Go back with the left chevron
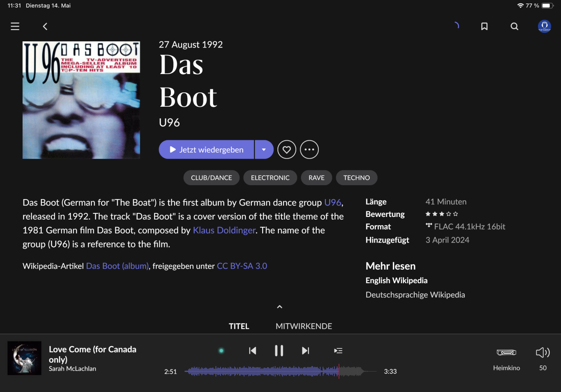This screenshot has width=561, height=392. [45, 27]
